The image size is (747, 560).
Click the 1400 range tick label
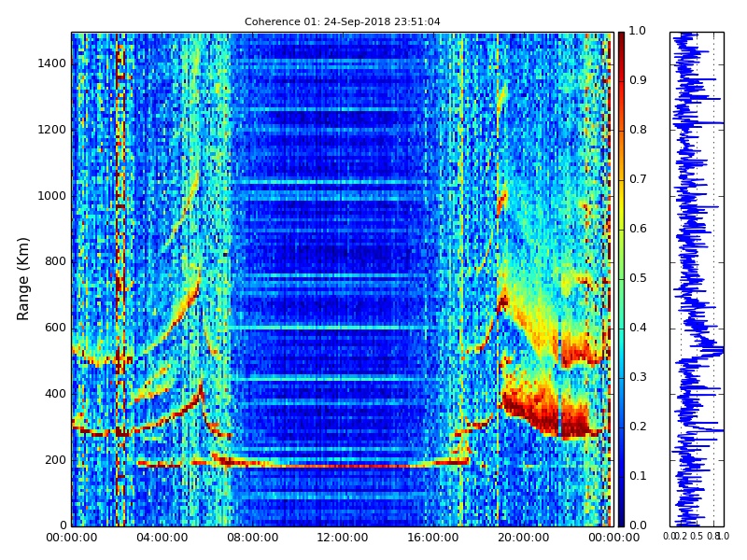click(x=51, y=63)
